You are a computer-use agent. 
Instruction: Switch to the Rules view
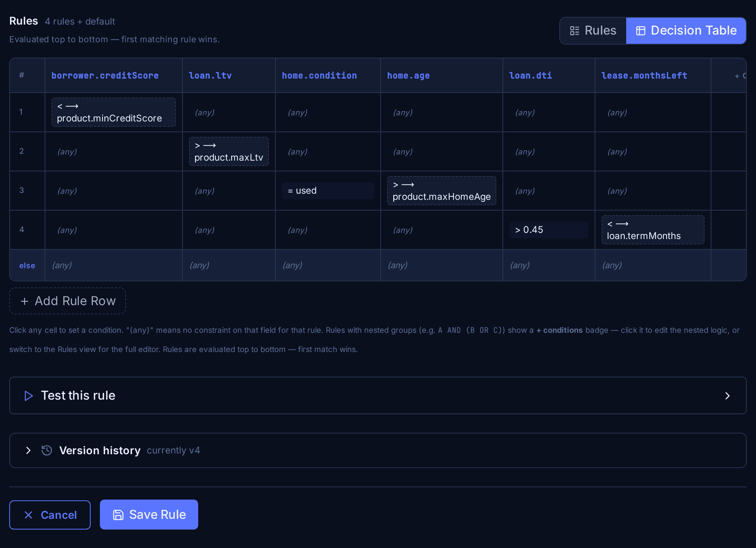tap(593, 31)
